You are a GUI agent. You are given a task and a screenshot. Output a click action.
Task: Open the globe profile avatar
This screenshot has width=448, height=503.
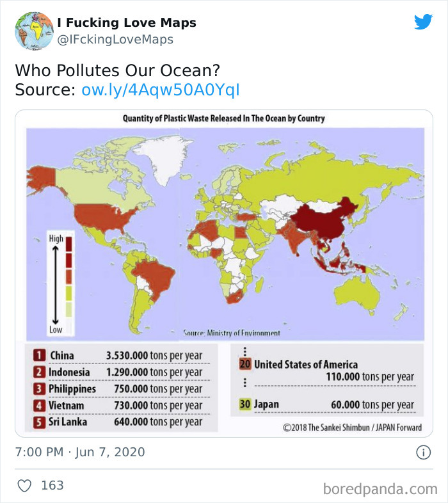point(34,31)
